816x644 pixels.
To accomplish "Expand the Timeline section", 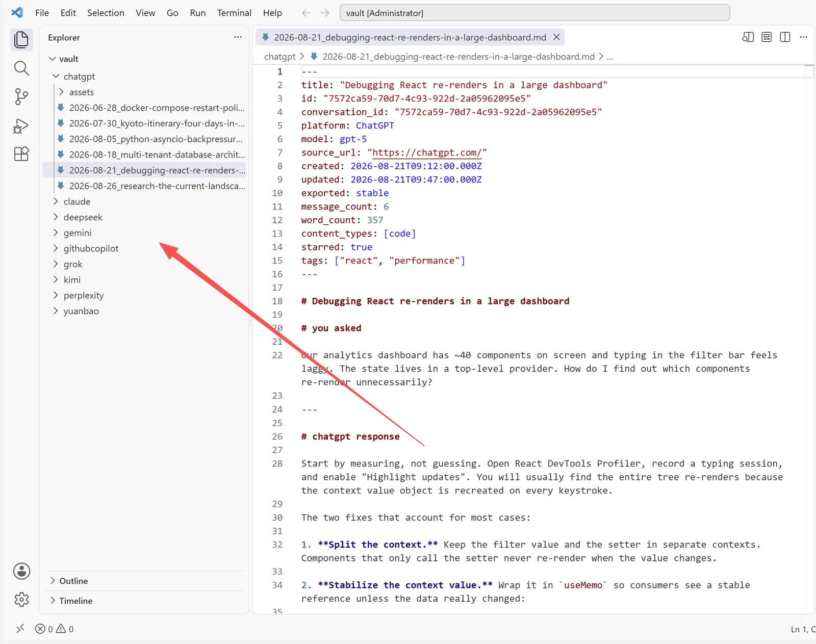I will [x=144, y=601].
